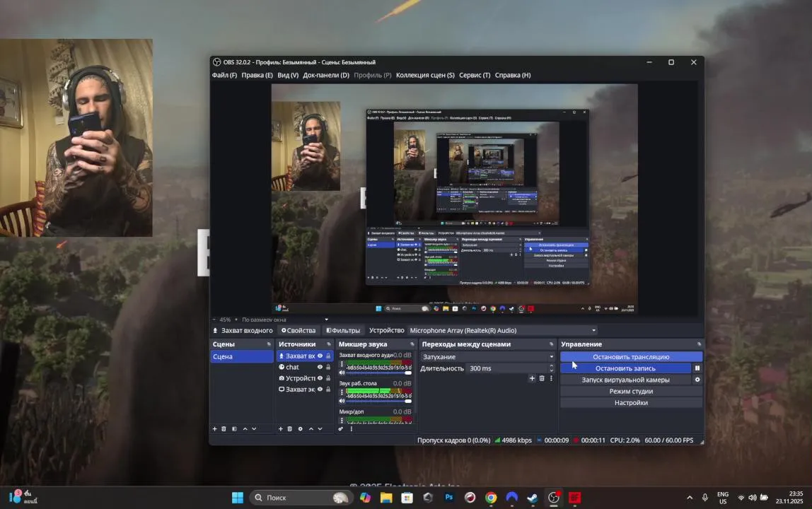812x509 pixels.
Task: Pause recording with pause icon
Action: click(697, 368)
